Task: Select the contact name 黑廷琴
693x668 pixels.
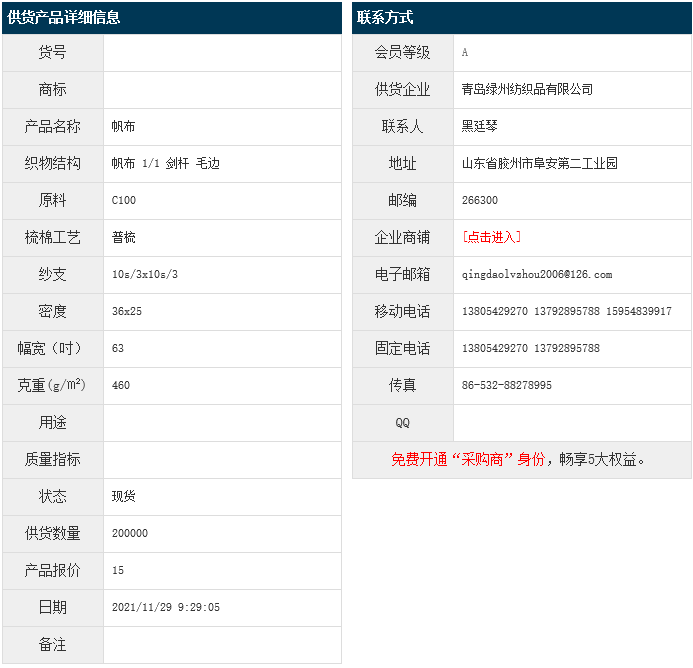Action: click(480, 126)
